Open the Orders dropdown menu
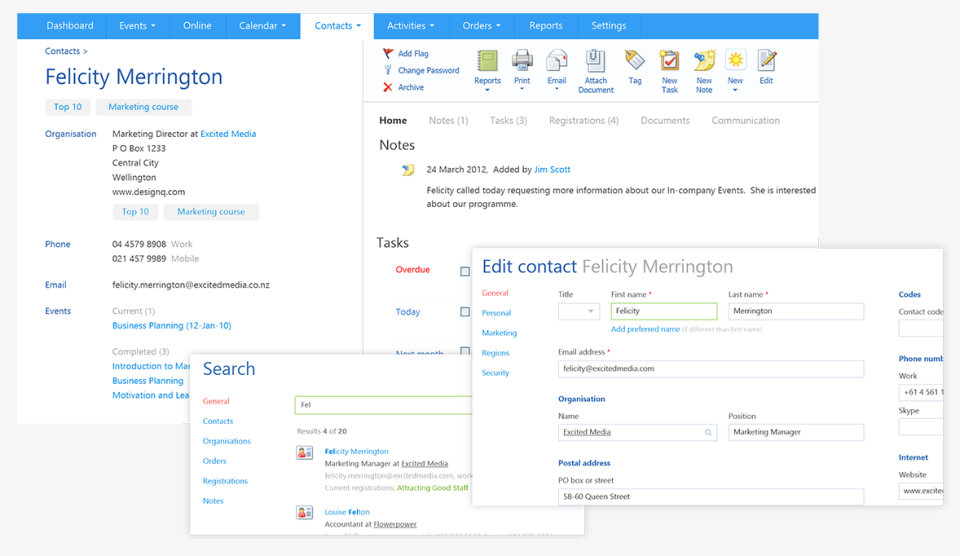Image resolution: width=960 pixels, height=556 pixels. (481, 26)
